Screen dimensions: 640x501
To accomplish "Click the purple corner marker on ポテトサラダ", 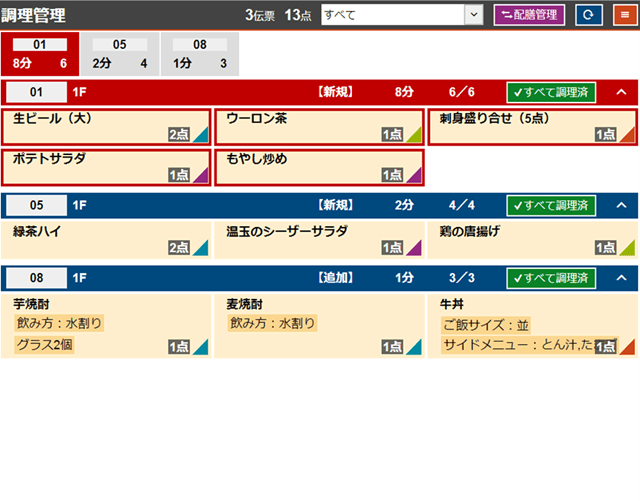I will point(201,176).
